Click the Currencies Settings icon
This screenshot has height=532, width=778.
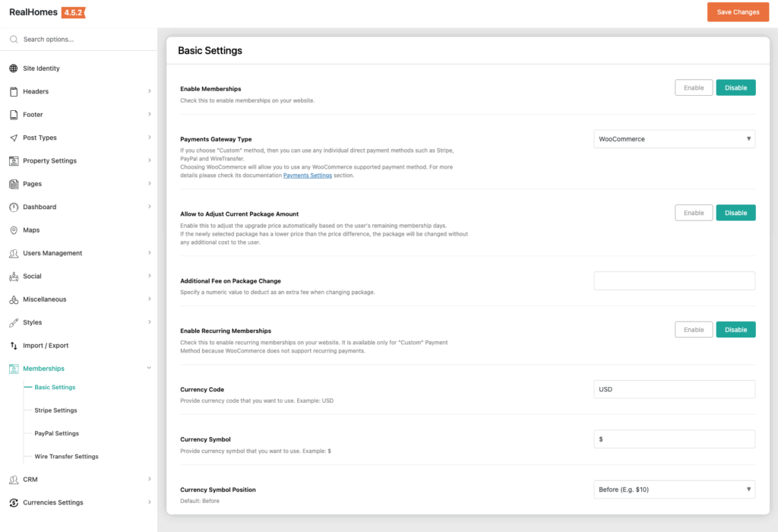click(x=14, y=502)
